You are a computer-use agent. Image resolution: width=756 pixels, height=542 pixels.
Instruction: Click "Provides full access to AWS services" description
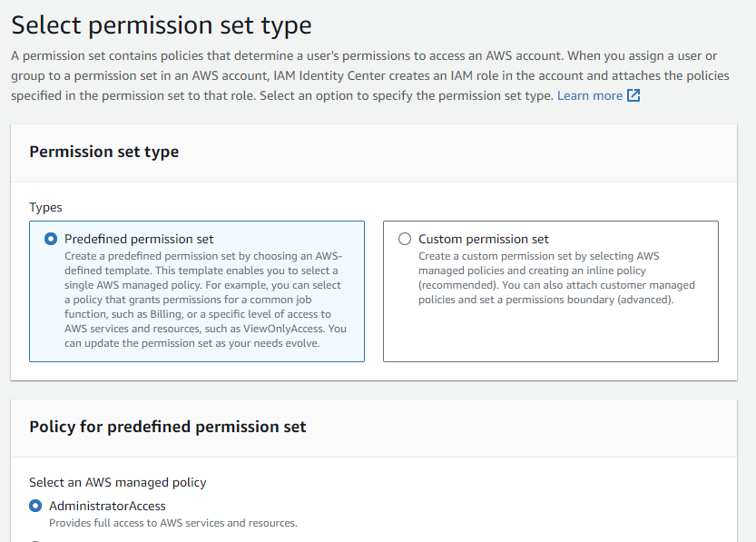pos(172,523)
